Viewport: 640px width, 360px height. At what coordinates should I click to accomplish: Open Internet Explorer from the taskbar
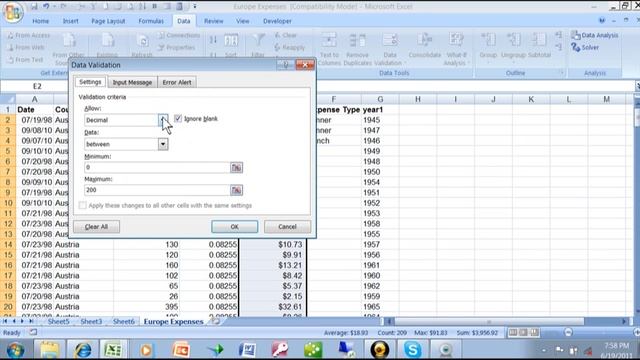click(82, 350)
